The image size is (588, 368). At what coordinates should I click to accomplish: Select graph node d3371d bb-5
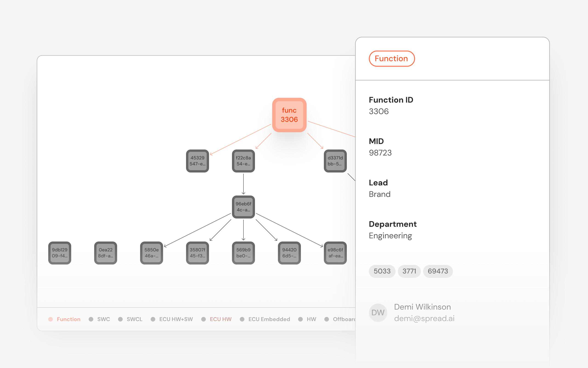[335, 161]
